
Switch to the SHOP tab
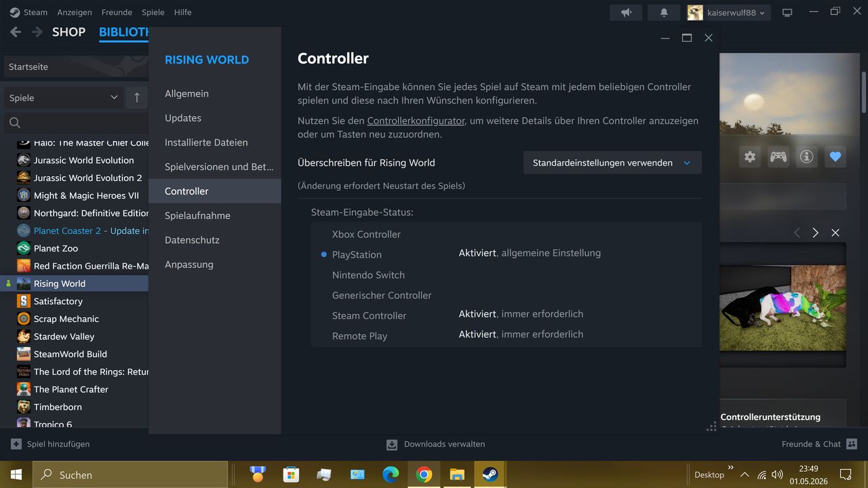point(69,32)
